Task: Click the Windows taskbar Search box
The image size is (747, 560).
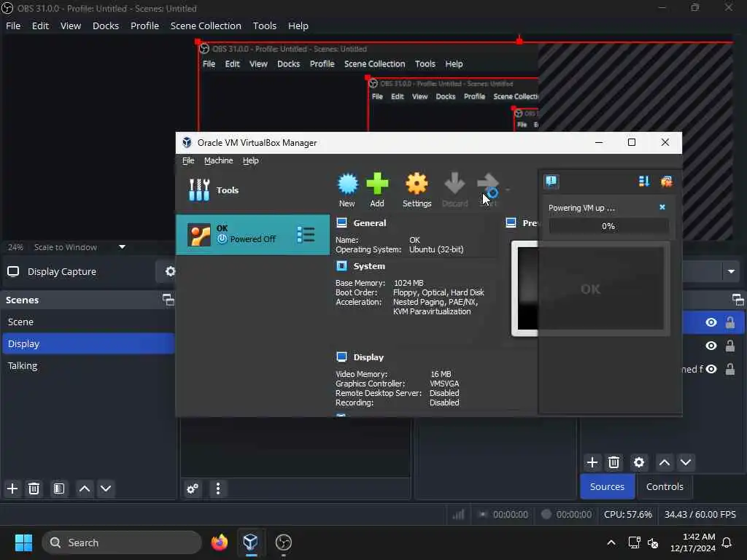Action: tap(122, 542)
